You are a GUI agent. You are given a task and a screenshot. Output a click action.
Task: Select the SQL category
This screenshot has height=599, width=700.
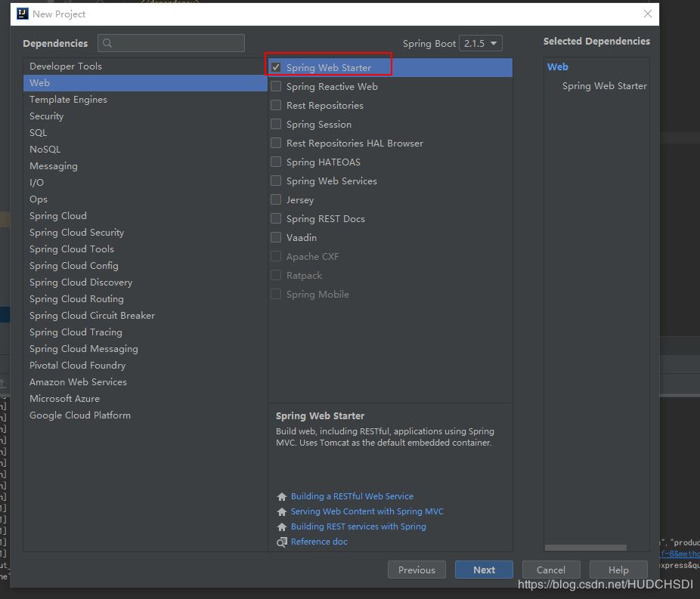point(145,132)
